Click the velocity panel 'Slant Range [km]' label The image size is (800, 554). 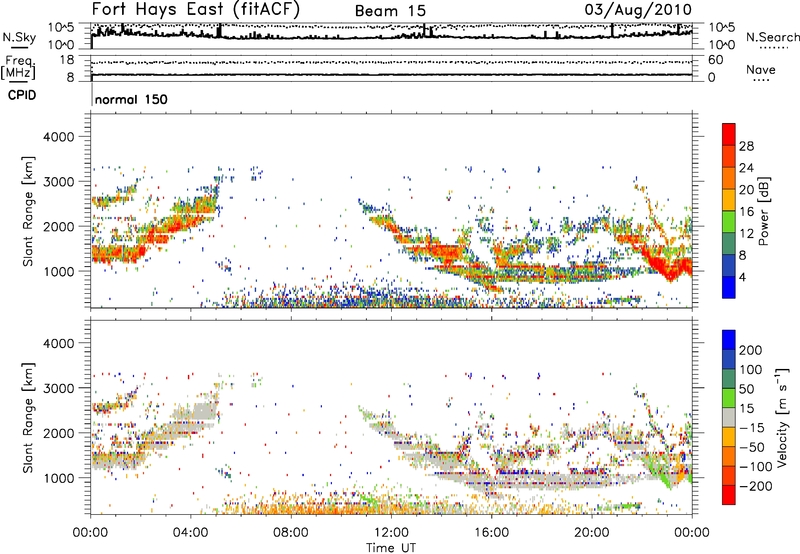pyautogui.click(x=28, y=418)
